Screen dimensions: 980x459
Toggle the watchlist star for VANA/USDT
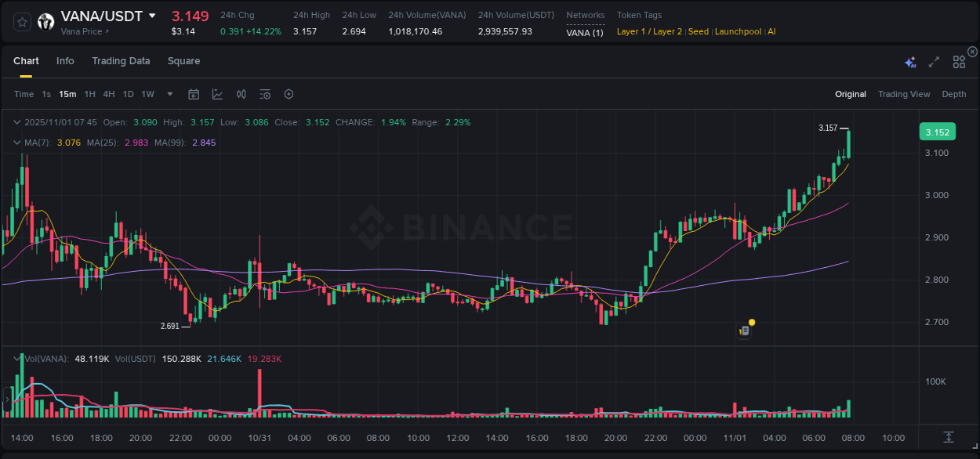21,21
